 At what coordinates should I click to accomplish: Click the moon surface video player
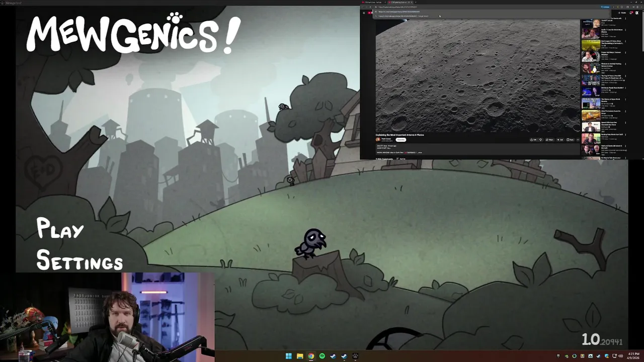coord(477,75)
